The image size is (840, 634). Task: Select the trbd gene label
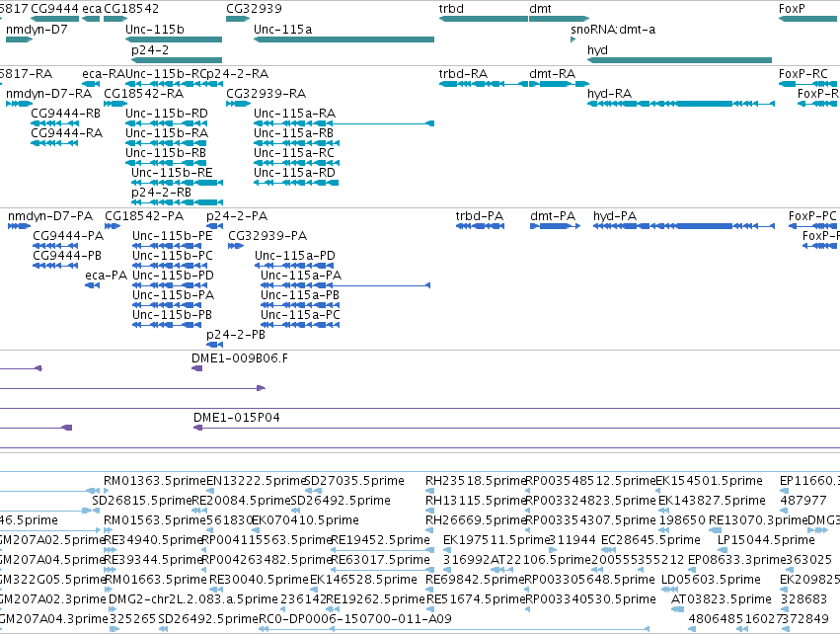coord(451,9)
